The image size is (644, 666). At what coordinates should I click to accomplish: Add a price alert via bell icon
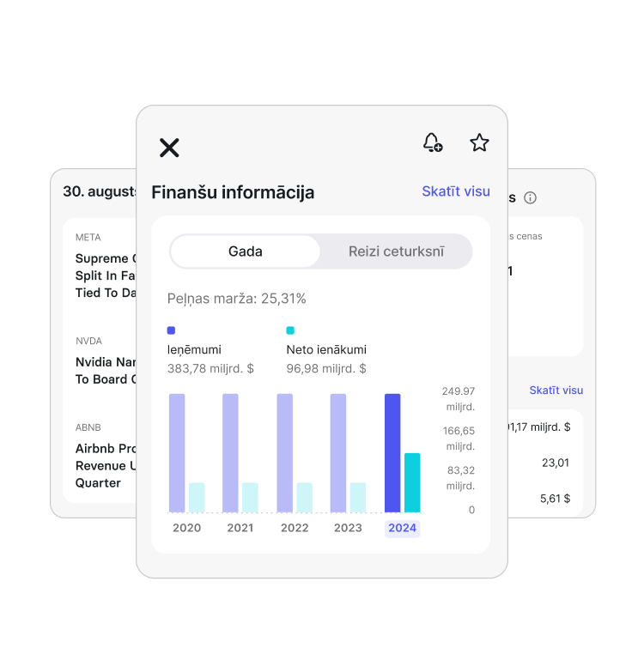(433, 142)
